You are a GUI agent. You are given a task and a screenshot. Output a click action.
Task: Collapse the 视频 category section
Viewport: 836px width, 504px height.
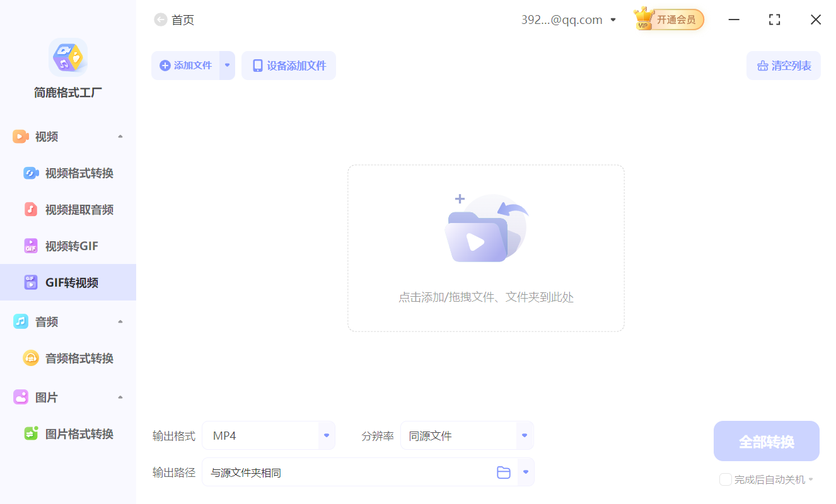click(120, 136)
